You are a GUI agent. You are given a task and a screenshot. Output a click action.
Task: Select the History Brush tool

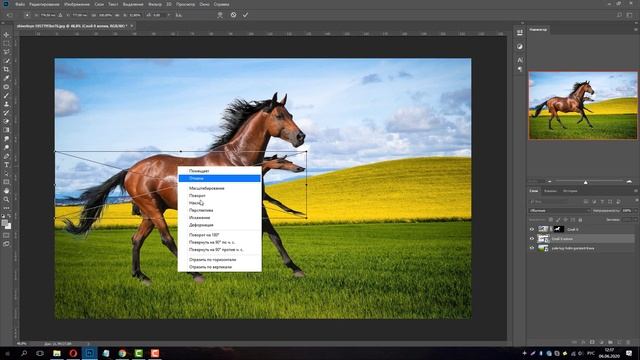[x=6, y=113]
